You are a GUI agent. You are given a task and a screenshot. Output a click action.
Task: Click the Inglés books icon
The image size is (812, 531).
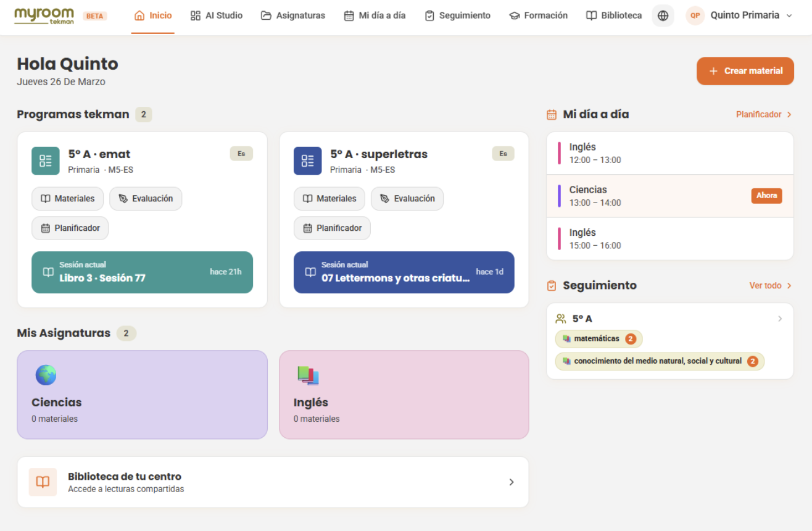tap(308, 375)
